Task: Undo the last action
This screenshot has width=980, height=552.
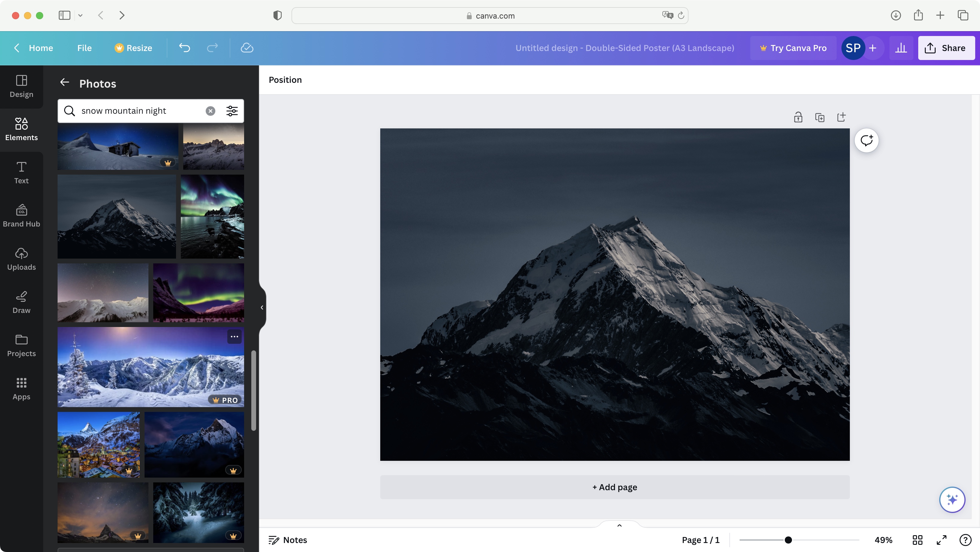Action: click(184, 48)
